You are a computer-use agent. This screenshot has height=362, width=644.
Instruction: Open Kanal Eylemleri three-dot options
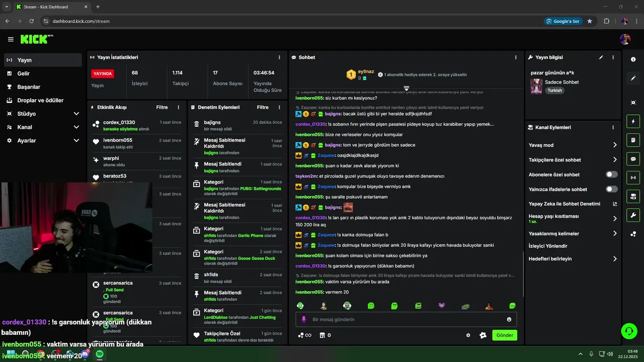pos(613,128)
